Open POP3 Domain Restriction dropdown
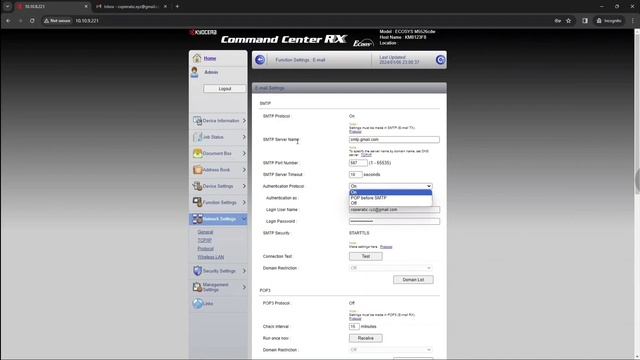Viewport: 640px width, 360px height. [x=391, y=350]
